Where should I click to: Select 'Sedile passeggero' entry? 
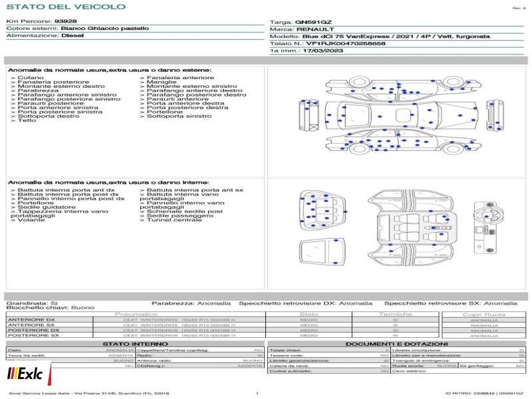(x=180, y=215)
